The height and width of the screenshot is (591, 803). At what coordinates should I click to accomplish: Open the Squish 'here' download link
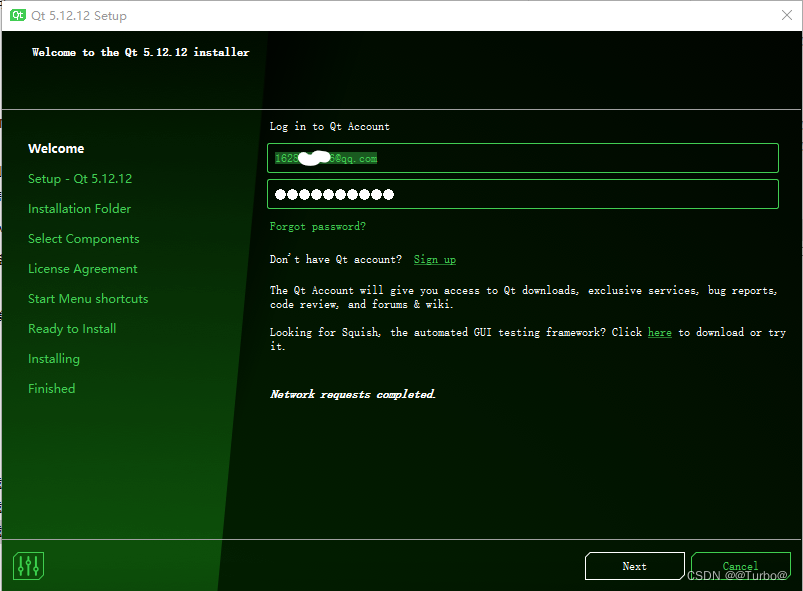(660, 332)
